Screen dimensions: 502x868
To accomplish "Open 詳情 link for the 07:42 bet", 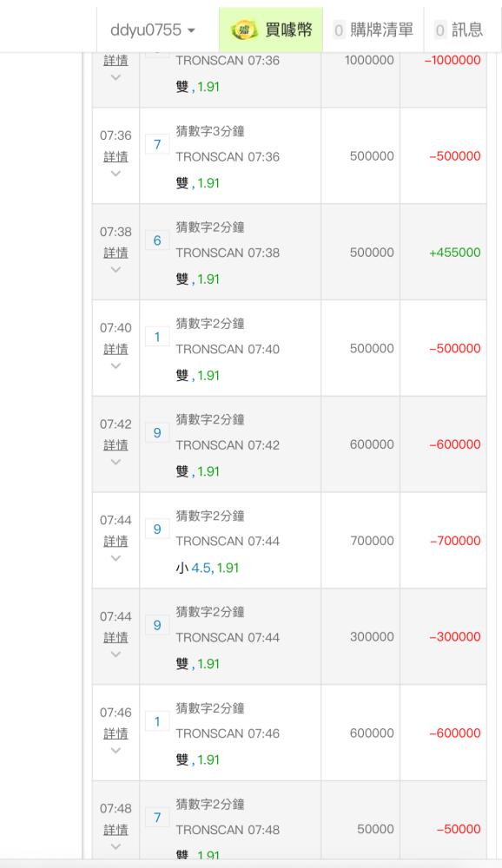I will (116, 445).
